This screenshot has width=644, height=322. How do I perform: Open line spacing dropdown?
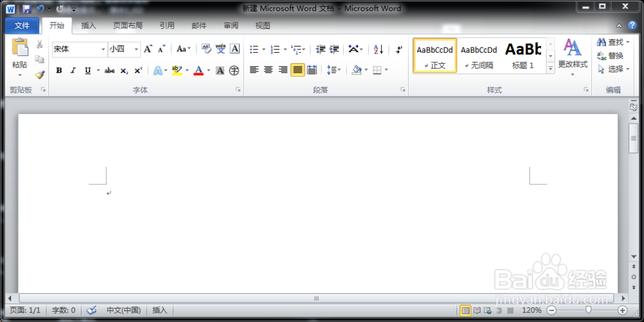pyautogui.click(x=334, y=70)
